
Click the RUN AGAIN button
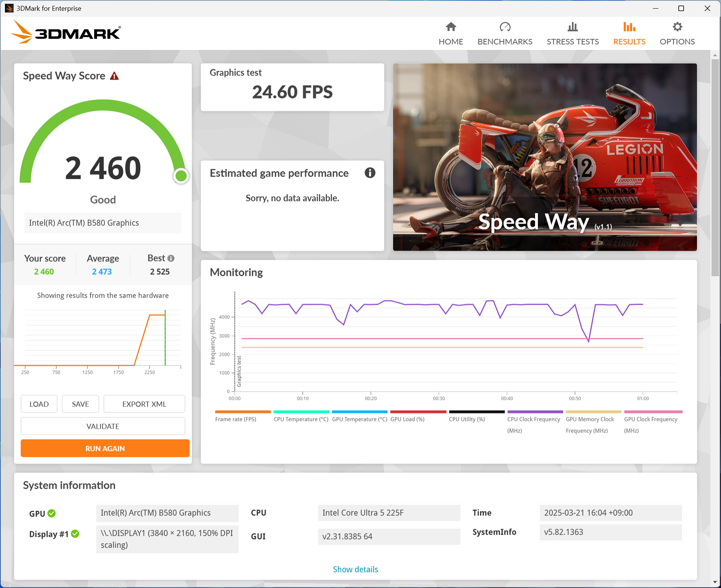[x=105, y=448]
